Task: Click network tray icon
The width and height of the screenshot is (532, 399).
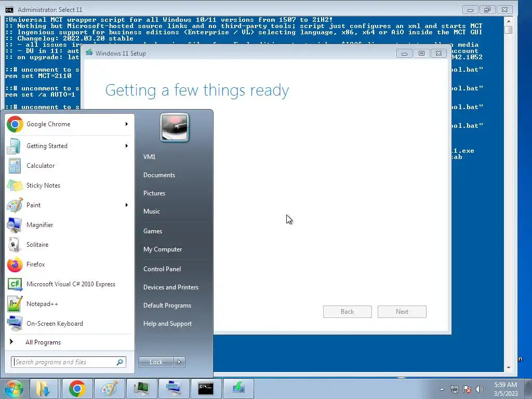Action: 454,389
